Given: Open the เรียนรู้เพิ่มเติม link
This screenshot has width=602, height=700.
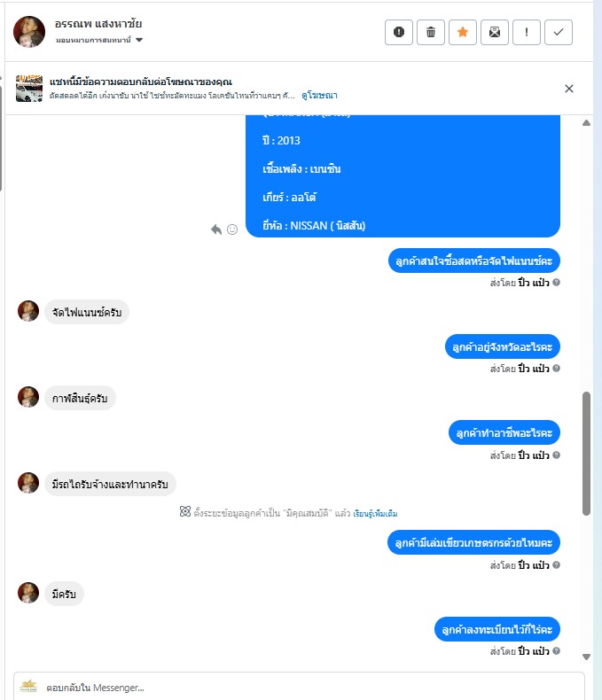Looking at the screenshot, I should 375,513.
